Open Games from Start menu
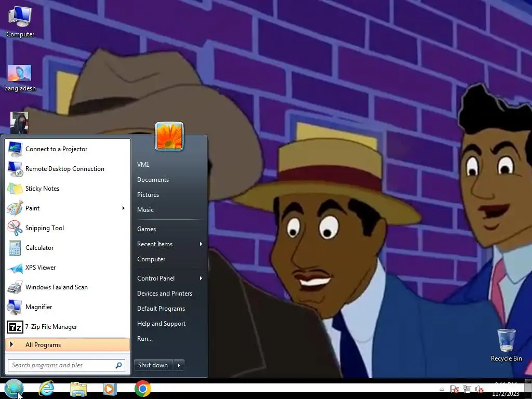This screenshot has height=399, width=532. pyautogui.click(x=147, y=229)
